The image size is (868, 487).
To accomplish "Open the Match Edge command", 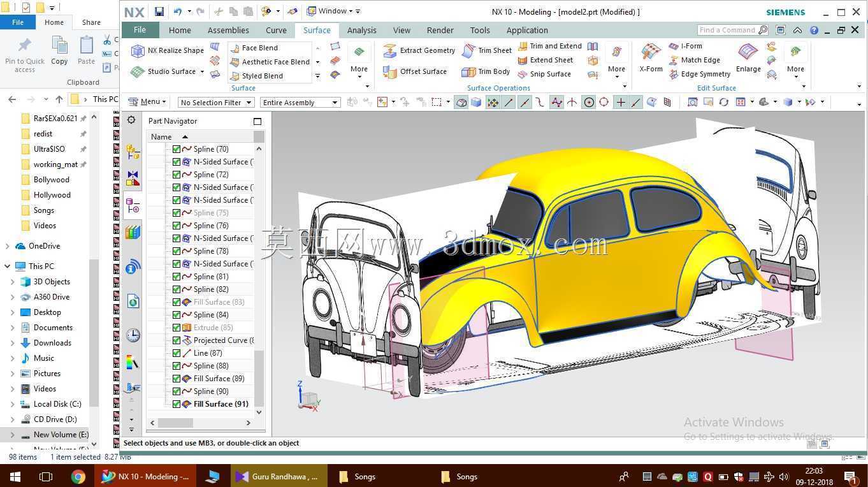I will pyautogui.click(x=694, y=60).
